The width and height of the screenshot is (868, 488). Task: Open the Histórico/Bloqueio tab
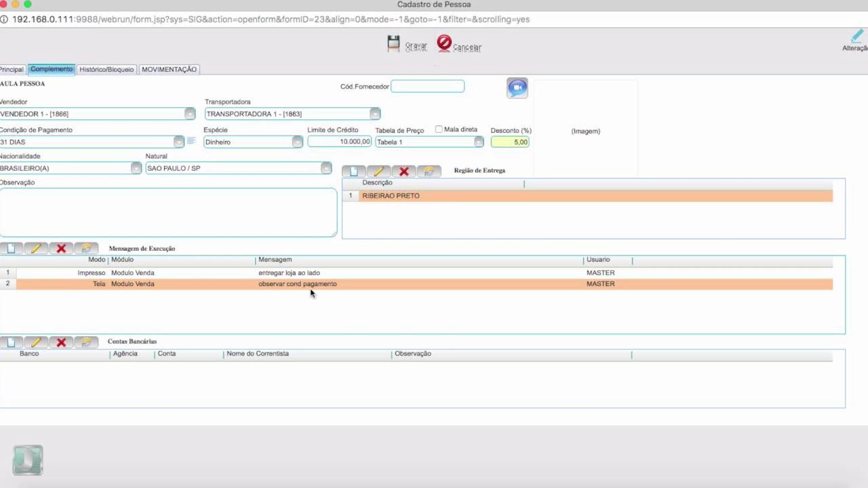point(106,69)
